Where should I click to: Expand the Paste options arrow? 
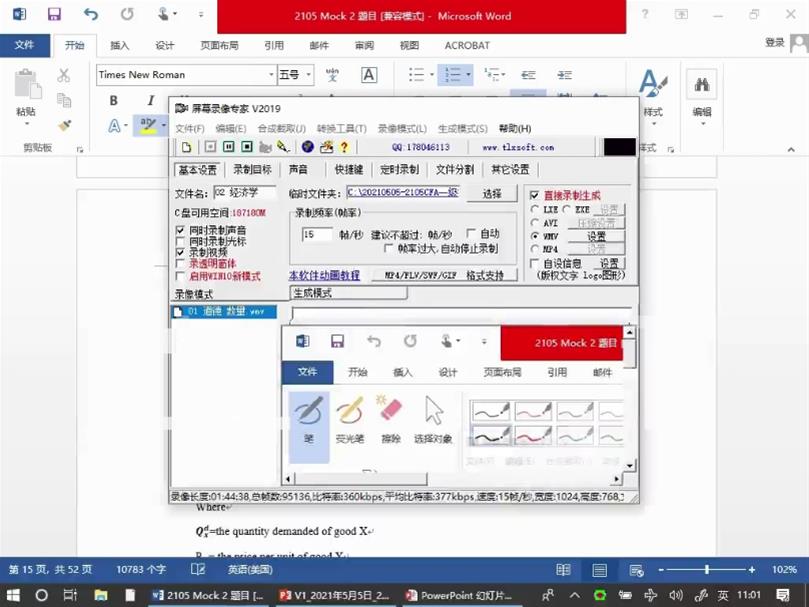tap(27, 124)
